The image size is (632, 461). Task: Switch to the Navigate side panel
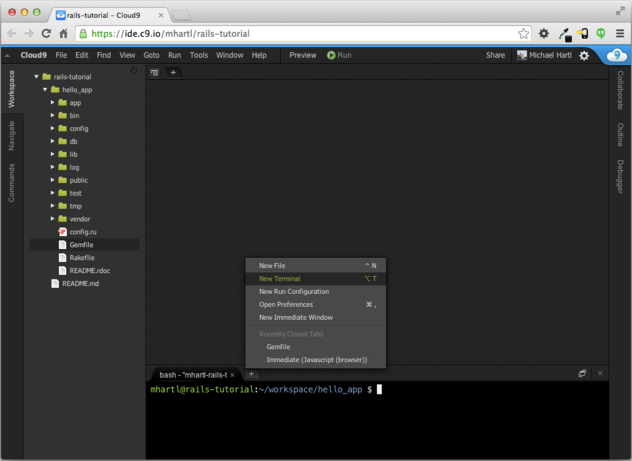12,136
